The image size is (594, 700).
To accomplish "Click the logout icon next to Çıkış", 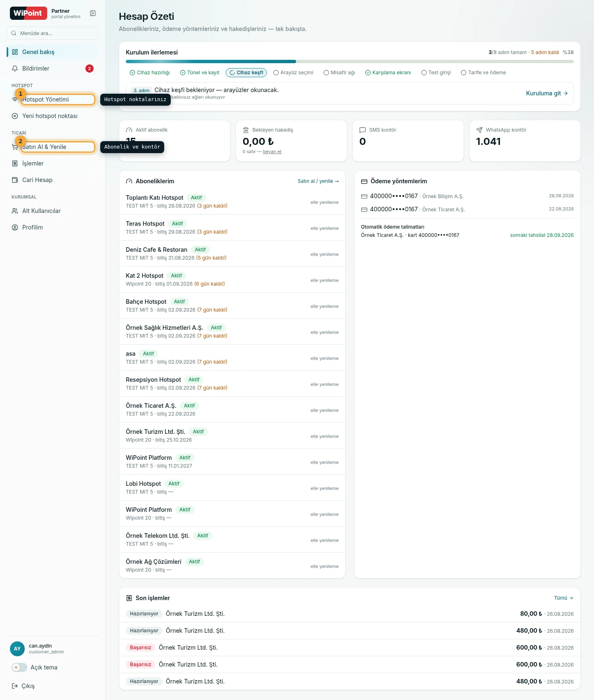I will coord(15,686).
